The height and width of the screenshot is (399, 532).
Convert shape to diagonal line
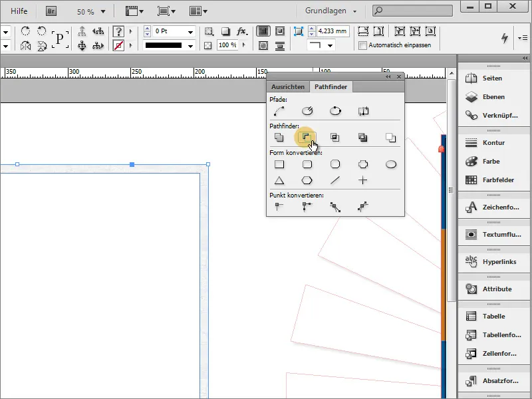point(335,180)
